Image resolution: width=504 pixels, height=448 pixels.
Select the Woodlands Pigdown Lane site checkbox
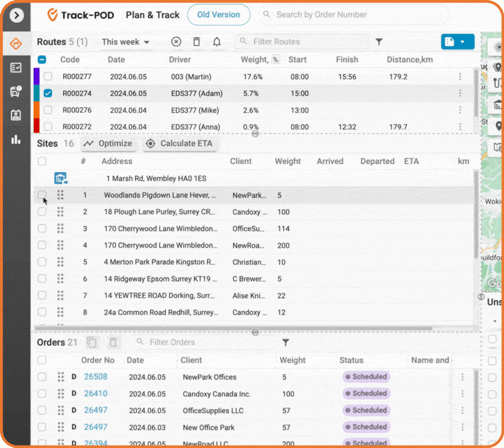[42, 195]
